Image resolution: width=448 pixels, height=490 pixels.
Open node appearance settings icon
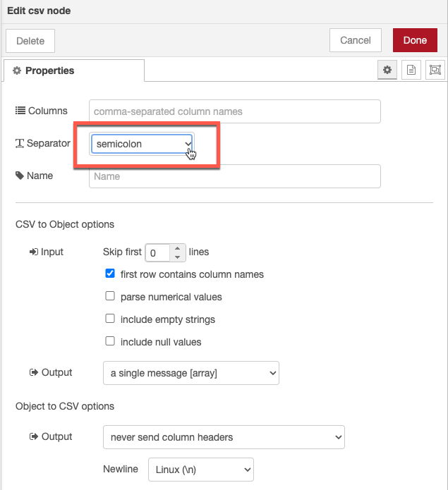(435, 70)
